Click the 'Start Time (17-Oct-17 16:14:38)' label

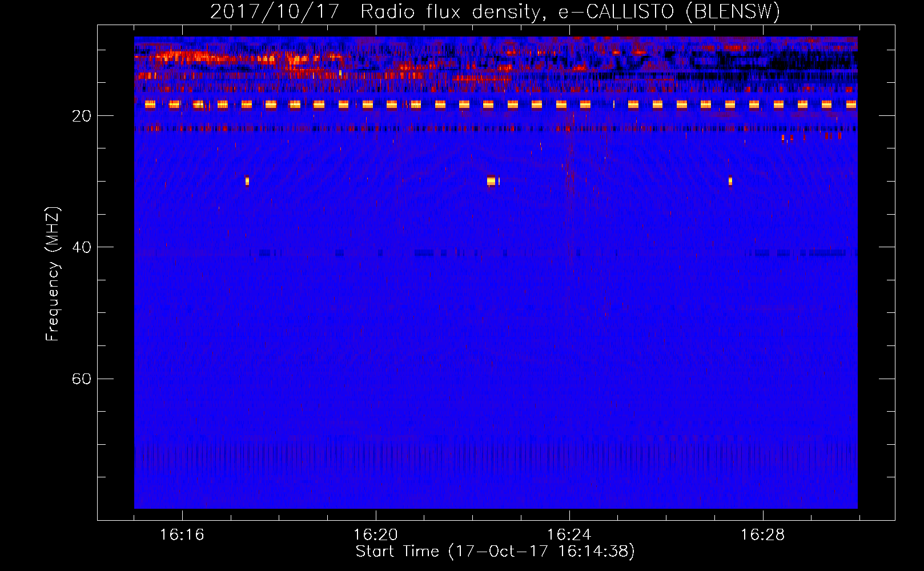point(495,552)
